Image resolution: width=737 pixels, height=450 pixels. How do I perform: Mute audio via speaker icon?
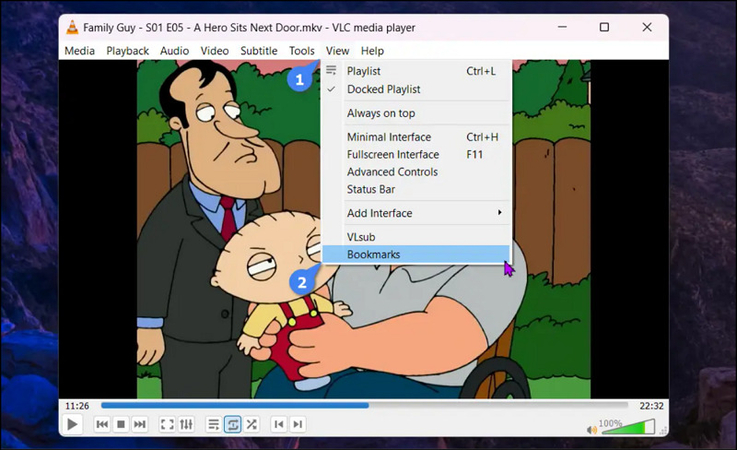pyautogui.click(x=591, y=430)
